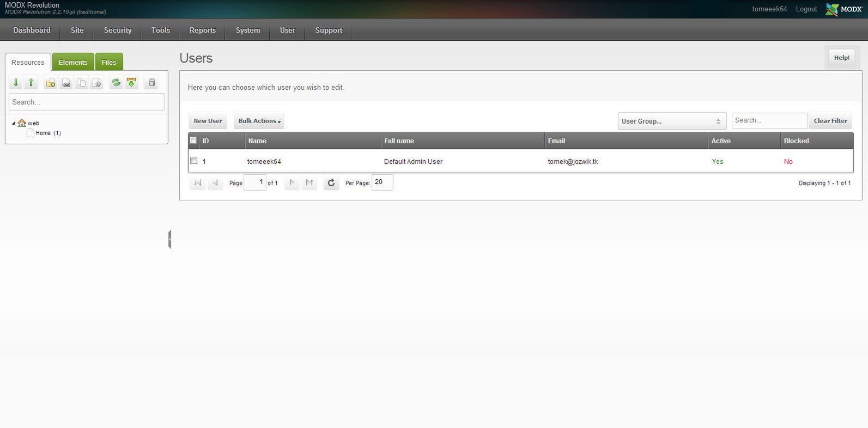Viewport: 868px width, 428px height.
Task: Click the Displaying 1 - 1 of 1 text
Action: (x=824, y=183)
